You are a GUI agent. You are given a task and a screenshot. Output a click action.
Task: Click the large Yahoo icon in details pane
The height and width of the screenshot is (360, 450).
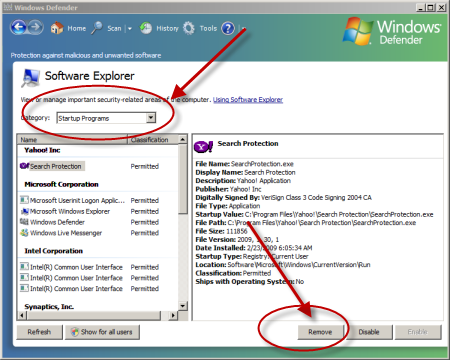(203, 146)
